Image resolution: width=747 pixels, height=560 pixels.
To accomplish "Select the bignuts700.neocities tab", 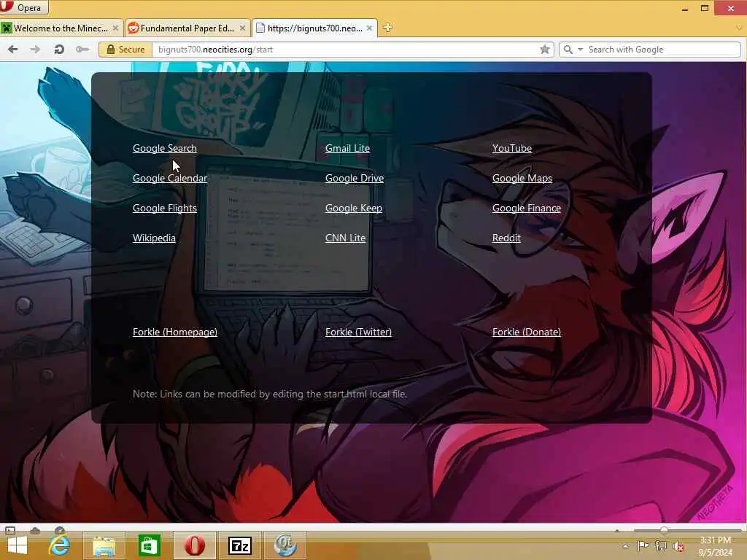I will click(314, 28).
